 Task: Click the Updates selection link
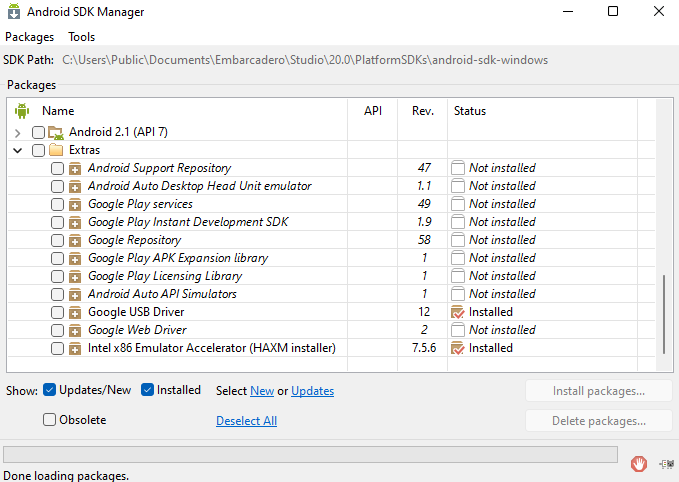tap(312, 391)
